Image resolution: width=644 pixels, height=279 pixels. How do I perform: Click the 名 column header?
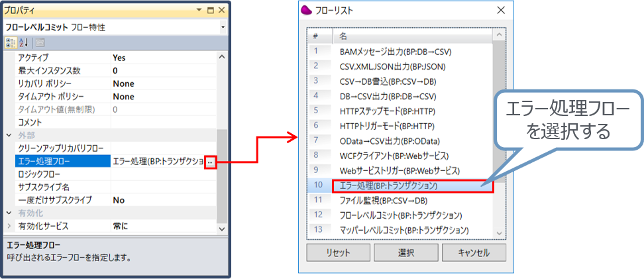coord(411,35)
